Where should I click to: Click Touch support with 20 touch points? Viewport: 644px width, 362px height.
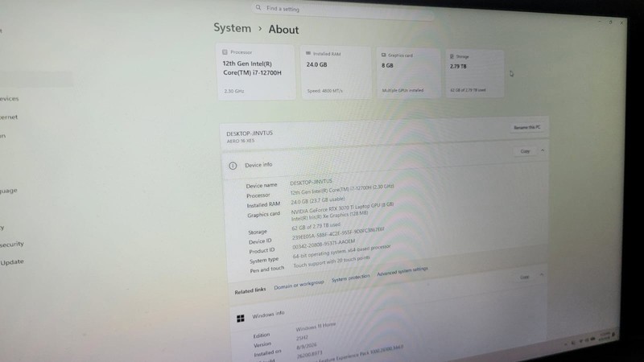[332, 261]
